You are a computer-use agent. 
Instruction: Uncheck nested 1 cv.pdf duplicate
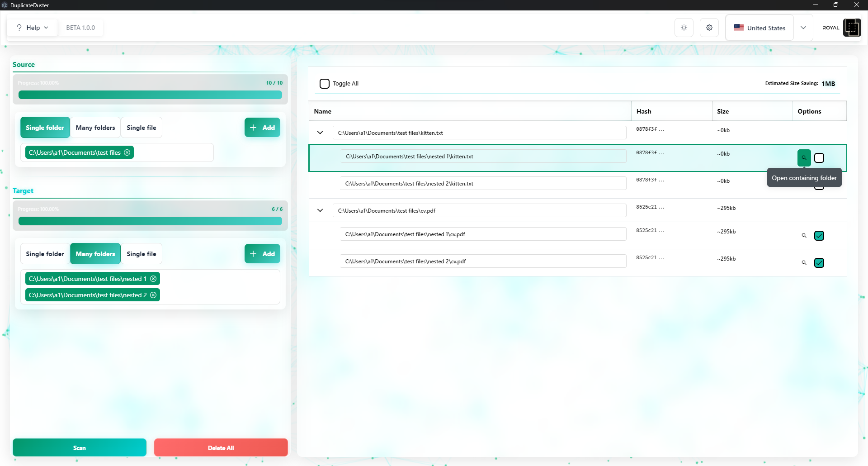819,235
